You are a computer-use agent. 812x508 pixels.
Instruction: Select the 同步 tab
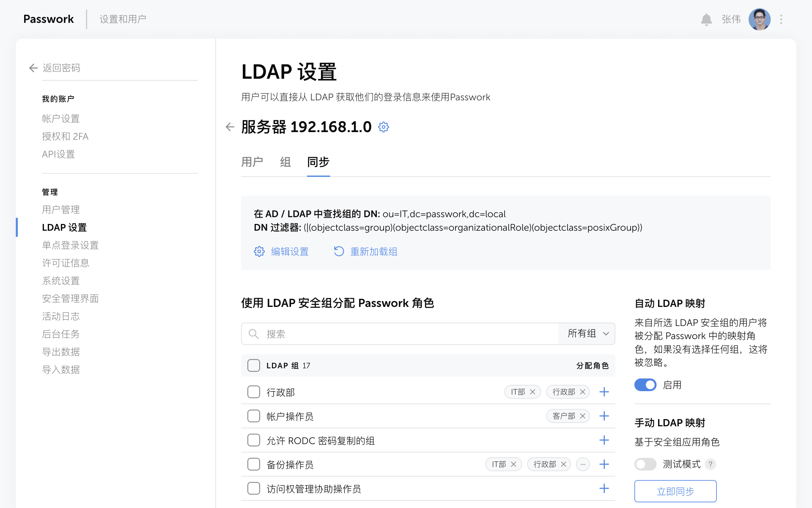point(318,162)
